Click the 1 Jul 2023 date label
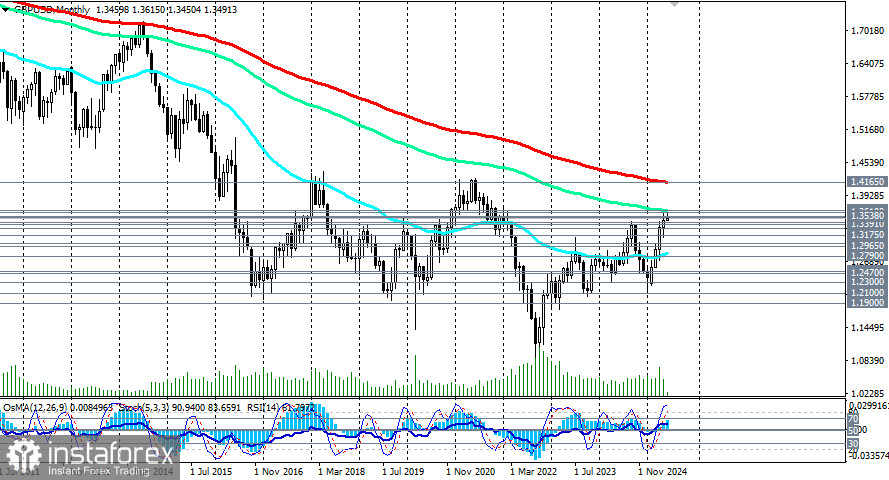Screen dimensions: 889x480 595,471
